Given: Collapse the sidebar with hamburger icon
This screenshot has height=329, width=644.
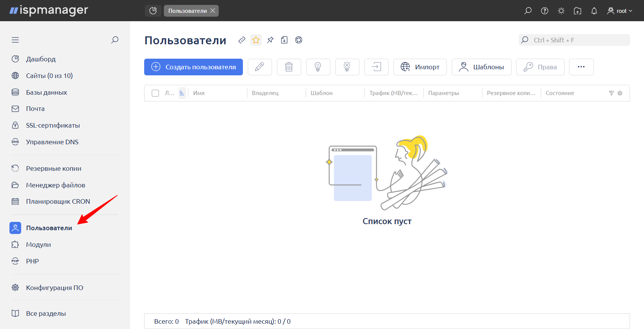Looking at the screenshot, I should tap(15, 40).
